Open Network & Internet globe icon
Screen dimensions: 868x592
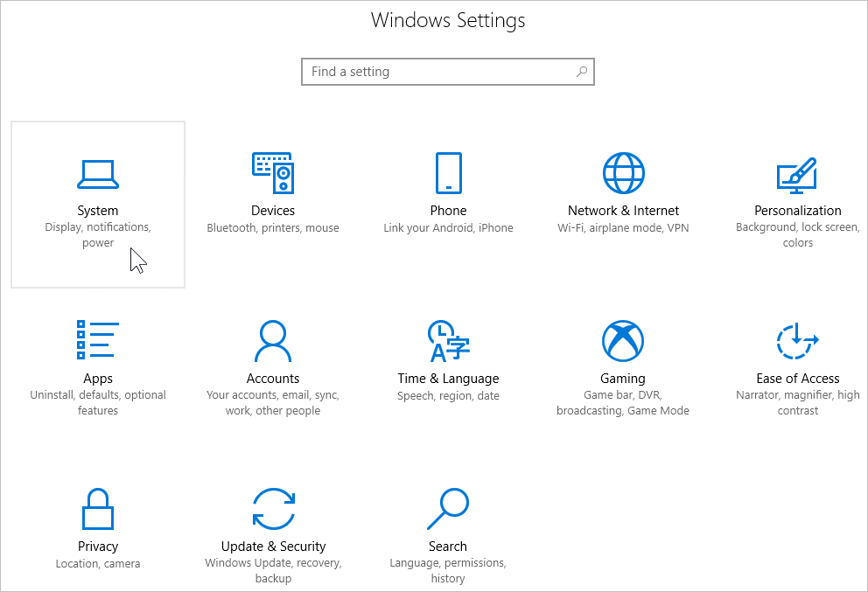(x=623, y=172)
